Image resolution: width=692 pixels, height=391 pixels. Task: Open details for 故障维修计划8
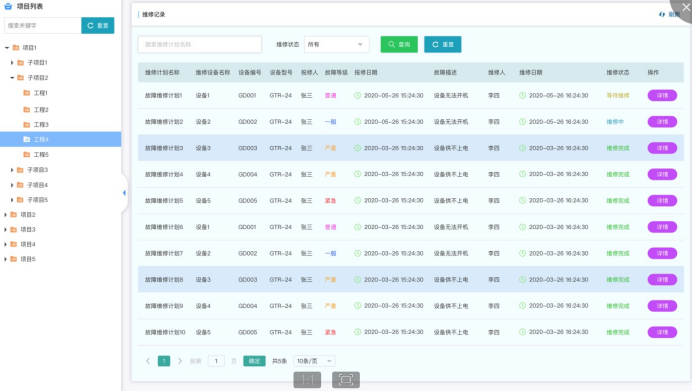(662, 279)
